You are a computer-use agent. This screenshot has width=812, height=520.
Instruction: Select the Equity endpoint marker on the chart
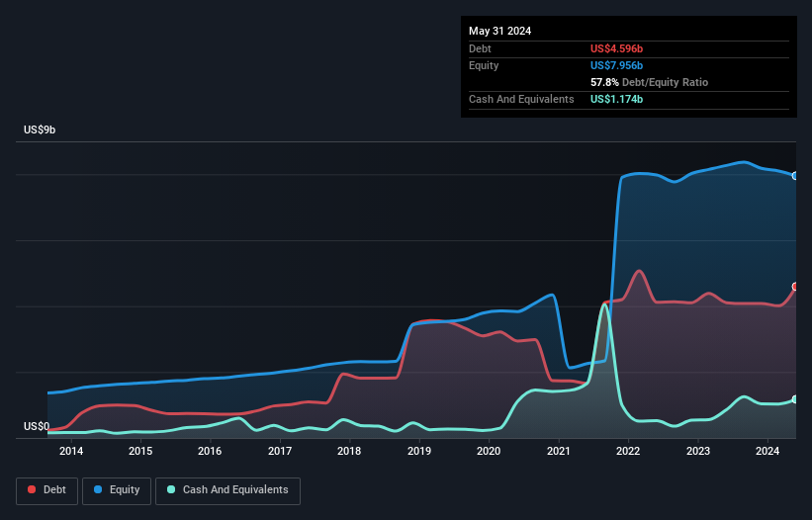click(x=795, y=176)
